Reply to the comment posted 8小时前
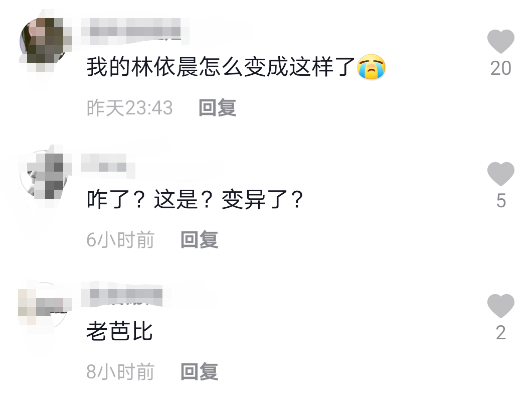The width and height of the screenshot is (532, 397). [x=199, y=371]
